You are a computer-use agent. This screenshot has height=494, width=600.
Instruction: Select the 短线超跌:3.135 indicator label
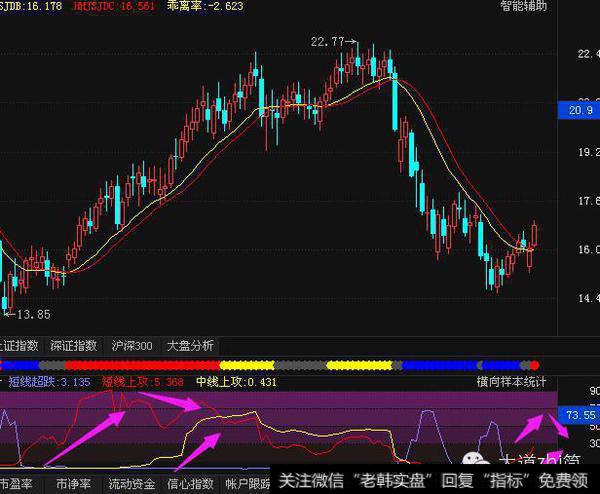tap(49, 382)
